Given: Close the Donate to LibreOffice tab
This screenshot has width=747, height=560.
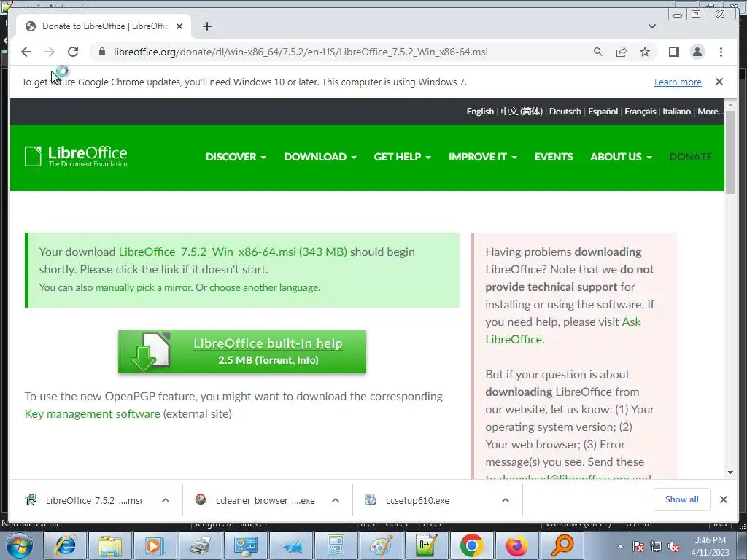Looking at the screenshot, I should pyautogui.click(x=179, y=26).
